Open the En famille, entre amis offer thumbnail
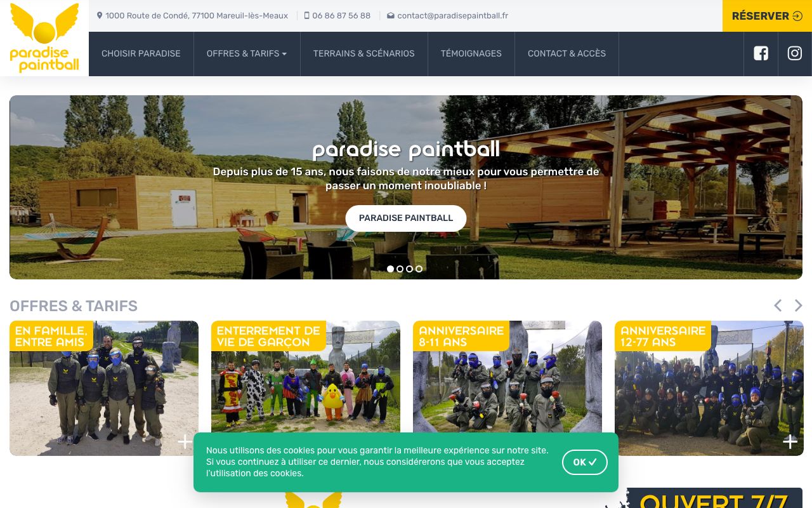The width and height of the screenshot is (812, 508). [x=104, y=388]
